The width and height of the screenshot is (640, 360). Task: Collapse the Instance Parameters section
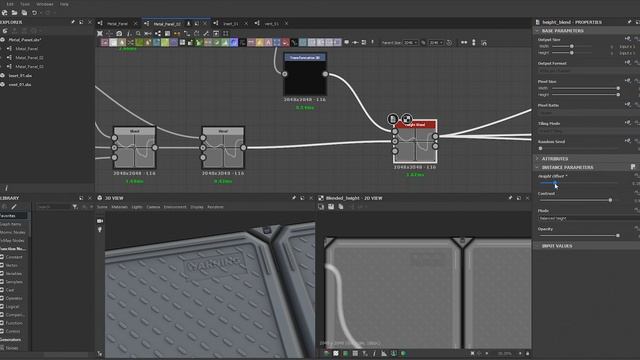tap(538, 167)
